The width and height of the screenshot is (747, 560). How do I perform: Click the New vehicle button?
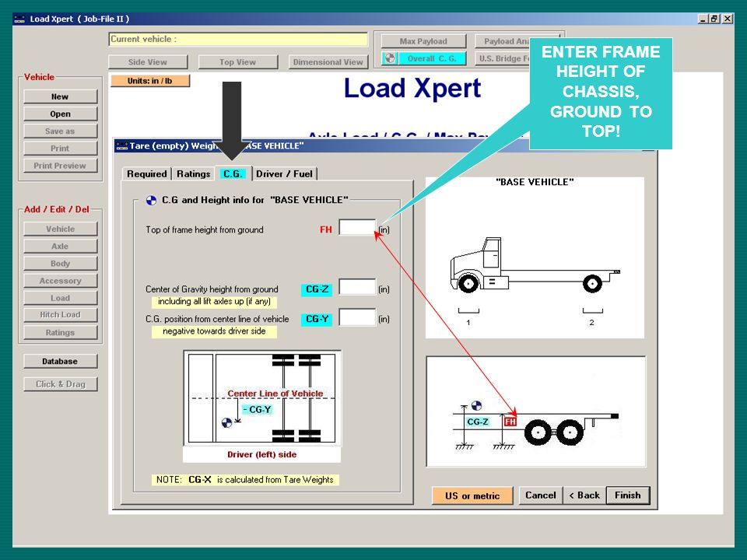(x=60, y=96)
